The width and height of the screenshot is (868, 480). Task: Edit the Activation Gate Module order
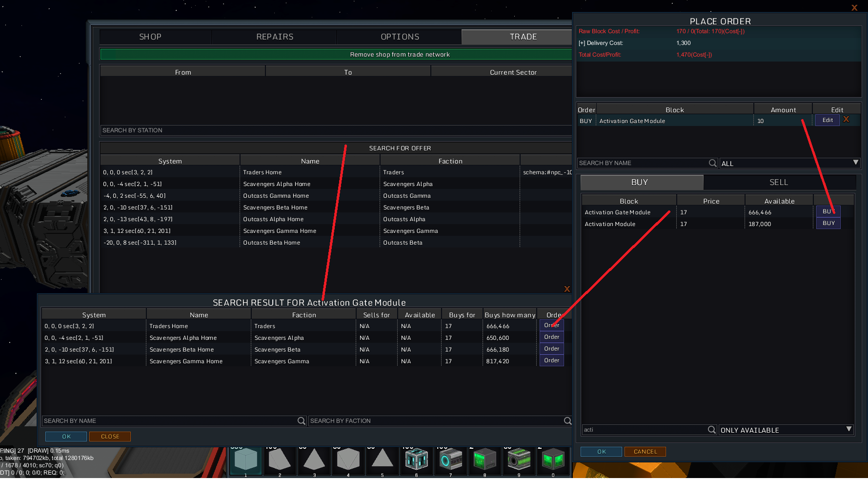pyautogui.click(x=828, y=120)
